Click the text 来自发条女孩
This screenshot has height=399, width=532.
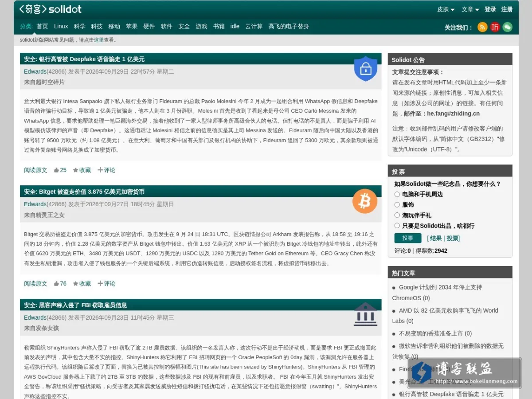click(41, 329)
